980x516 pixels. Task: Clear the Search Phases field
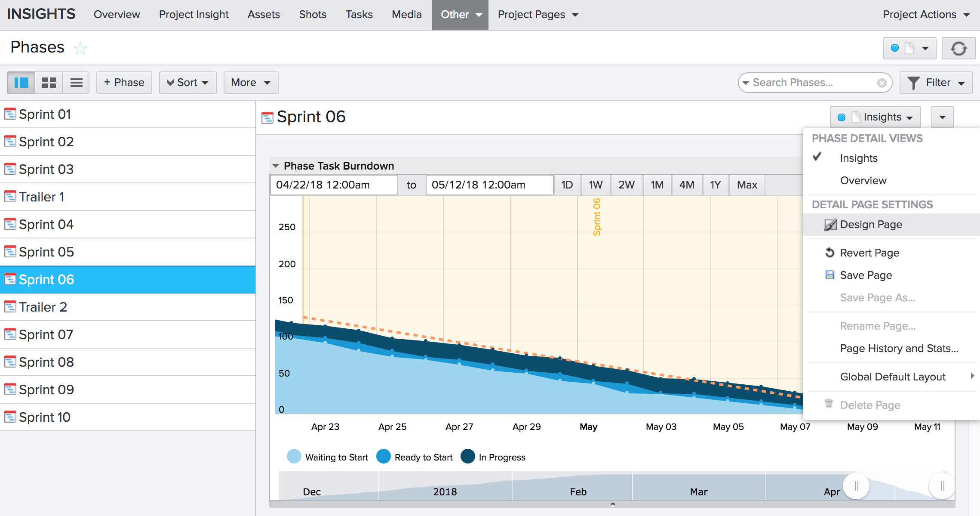point(882,83)
